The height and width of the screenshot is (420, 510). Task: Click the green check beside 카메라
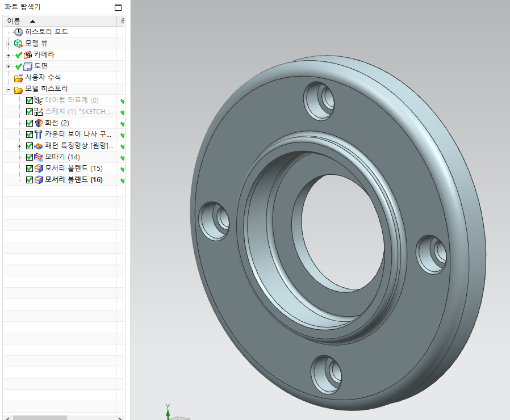[x=19, y=55]
